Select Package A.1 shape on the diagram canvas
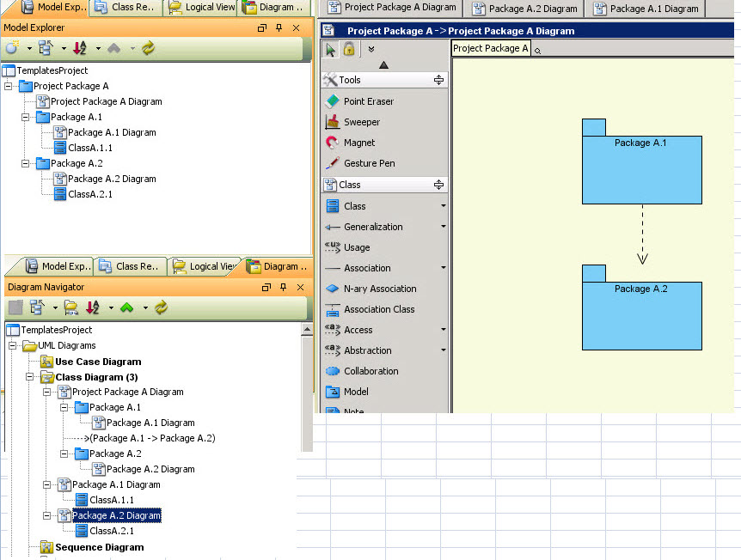This screenshot has height=560, width=741. (x=642, y=161)
